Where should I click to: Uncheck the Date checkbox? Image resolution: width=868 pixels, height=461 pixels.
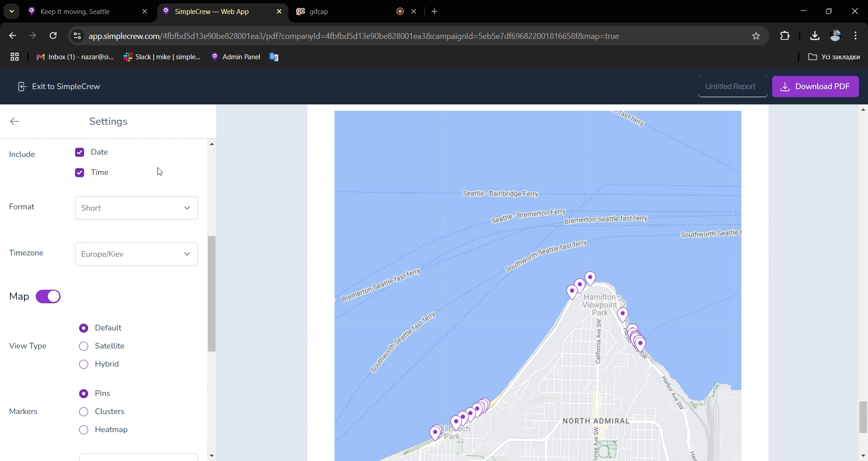[x=80, y=152]
